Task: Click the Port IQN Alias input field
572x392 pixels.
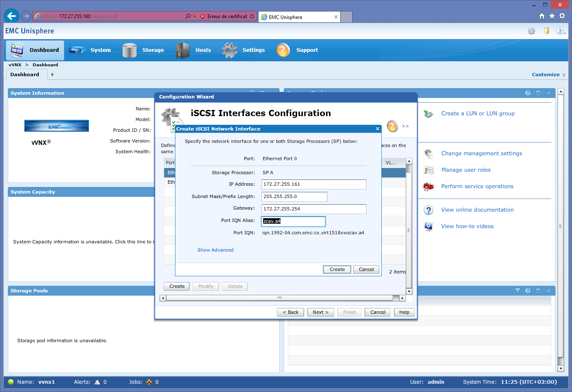Action: click(x=293, y=222)
